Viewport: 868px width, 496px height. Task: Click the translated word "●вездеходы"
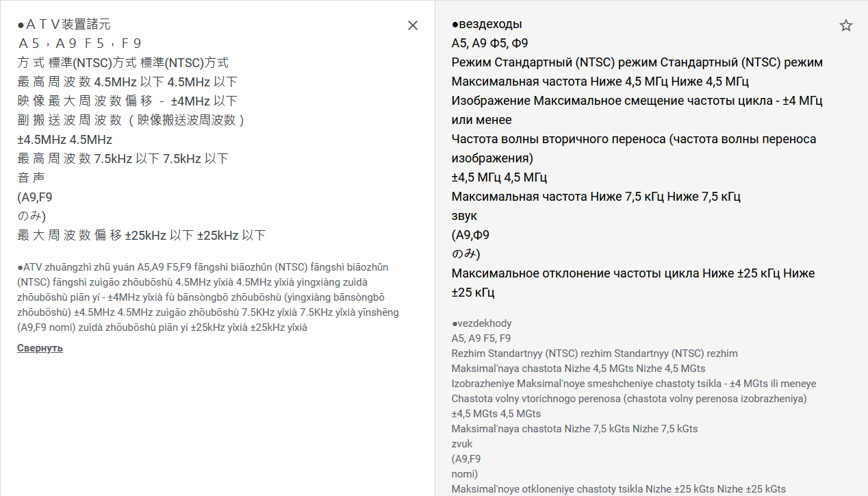(487, 25)
